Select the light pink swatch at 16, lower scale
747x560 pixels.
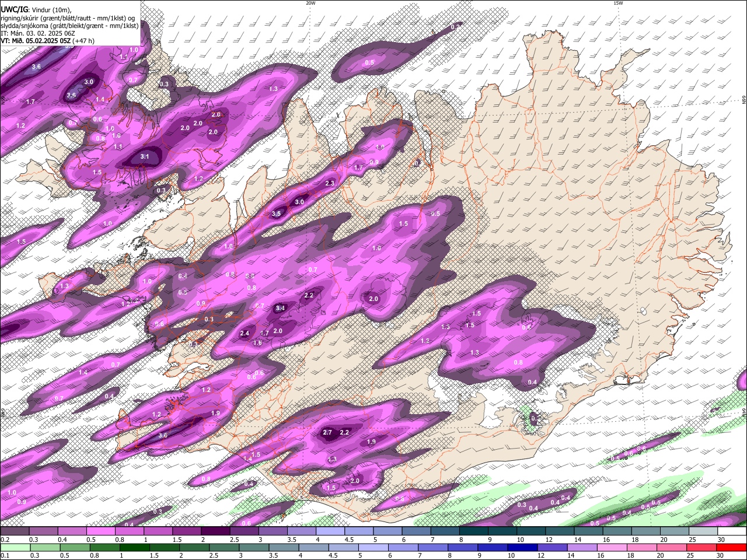click(x=612, y=547)
